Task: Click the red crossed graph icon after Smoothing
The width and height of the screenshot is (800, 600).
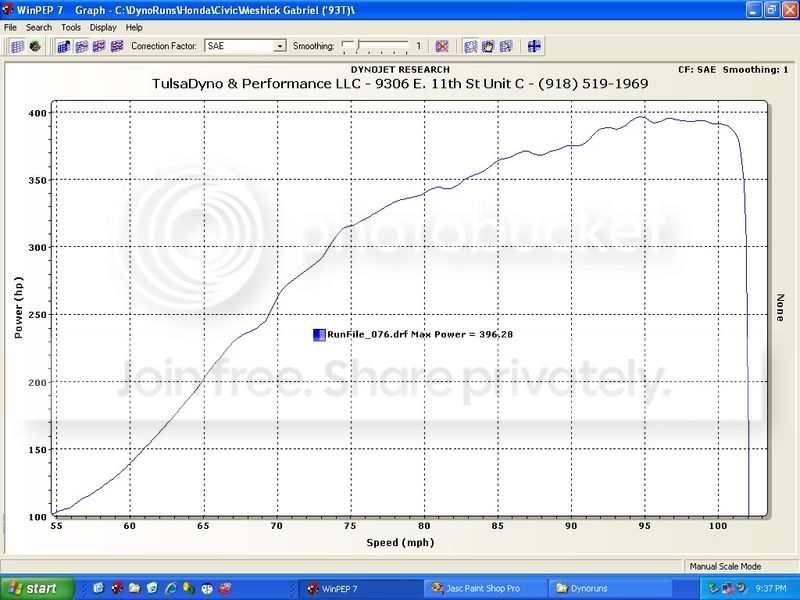Action: [x=441, y=46]
